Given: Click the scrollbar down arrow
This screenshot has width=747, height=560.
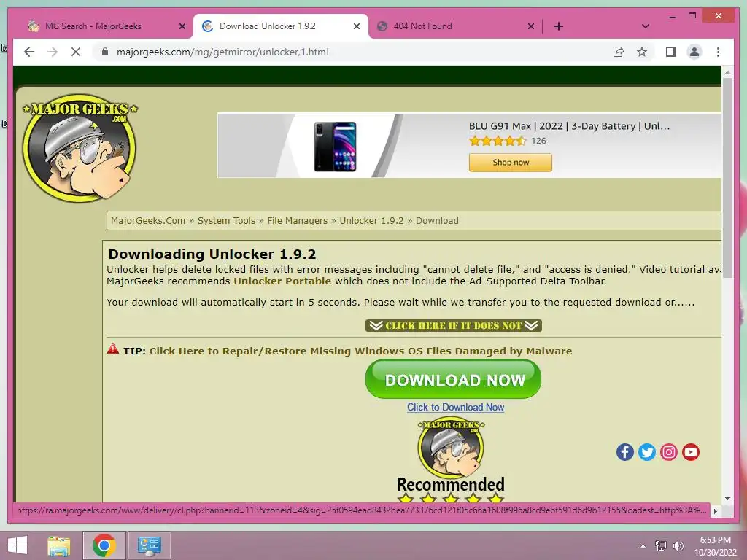Looking at the screenshot, I should coord(727,499).
